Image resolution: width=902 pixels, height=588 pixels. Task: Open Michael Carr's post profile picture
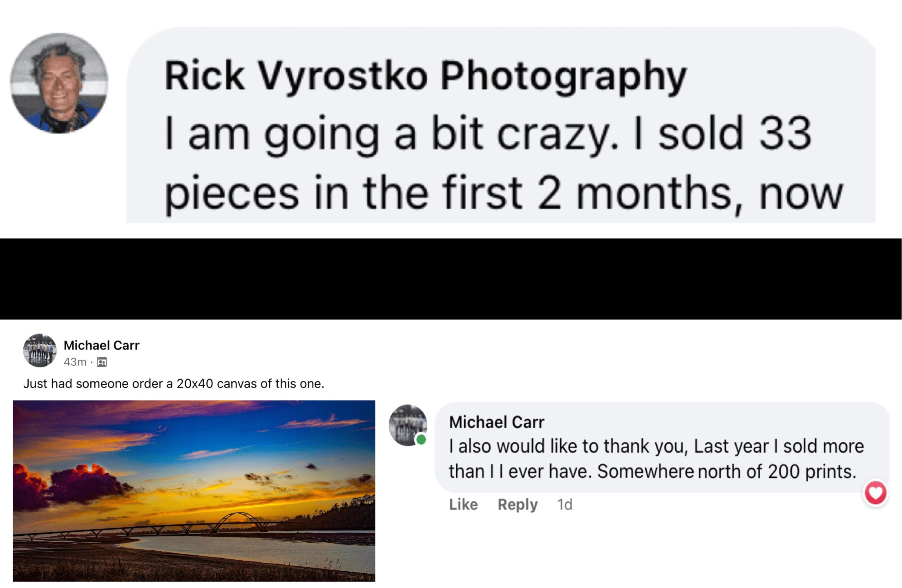click(40, 350)
